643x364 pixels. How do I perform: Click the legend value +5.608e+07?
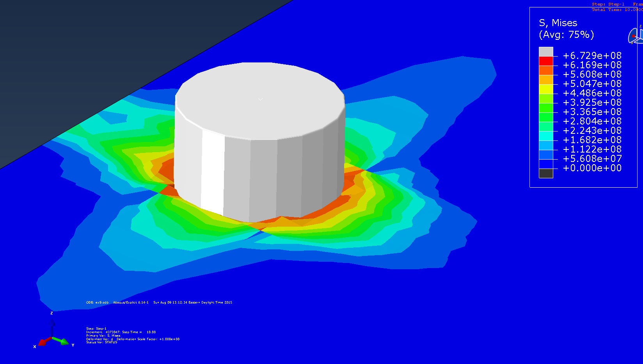tap(592, 159)
